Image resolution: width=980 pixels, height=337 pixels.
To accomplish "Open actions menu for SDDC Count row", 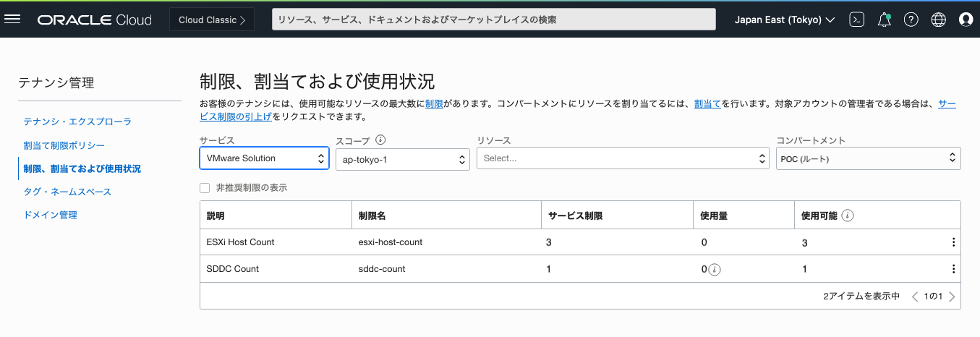I will 953,269.
